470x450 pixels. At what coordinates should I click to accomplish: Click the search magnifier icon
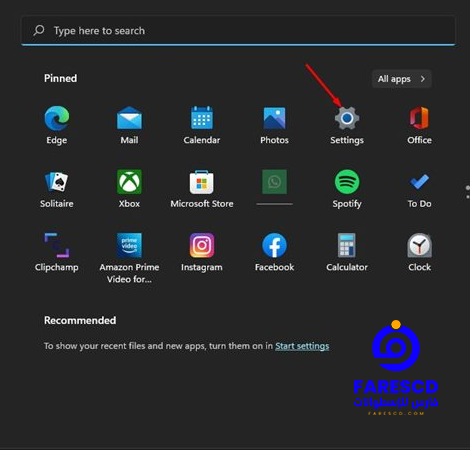(x=39, y=31)
